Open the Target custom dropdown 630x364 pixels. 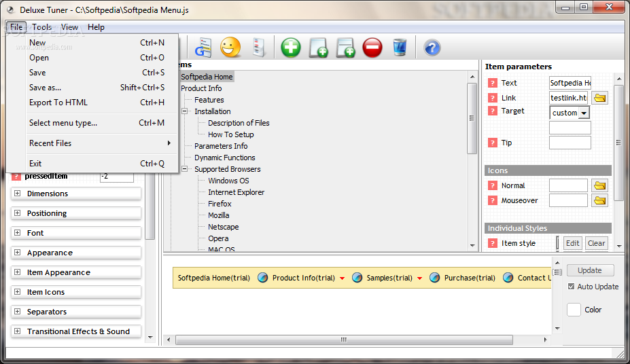(x=584, y=113)
